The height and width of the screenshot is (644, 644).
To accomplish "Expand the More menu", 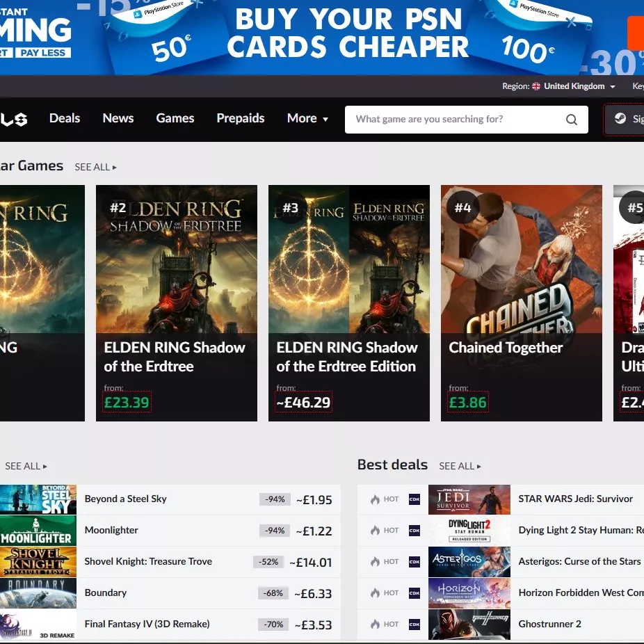I will pos(307,118).
